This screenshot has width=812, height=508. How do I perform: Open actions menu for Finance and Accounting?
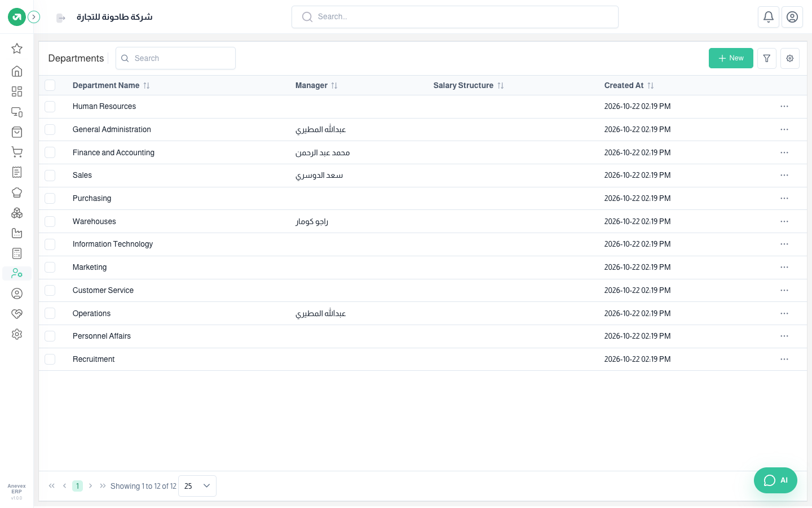(x=784, y=152)
